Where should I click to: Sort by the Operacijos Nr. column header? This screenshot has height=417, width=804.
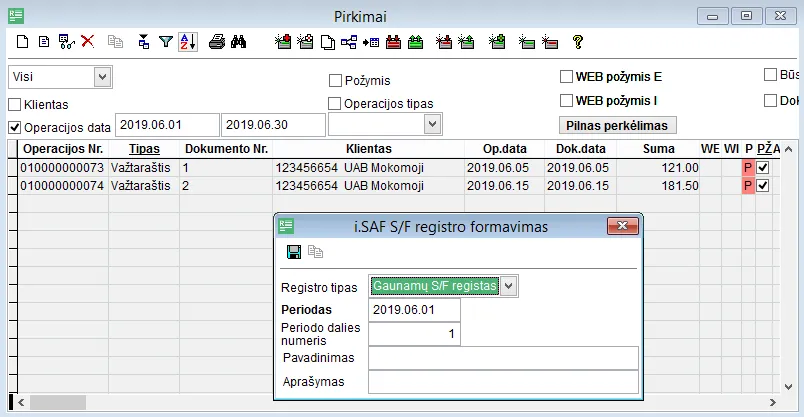[63, 149]
